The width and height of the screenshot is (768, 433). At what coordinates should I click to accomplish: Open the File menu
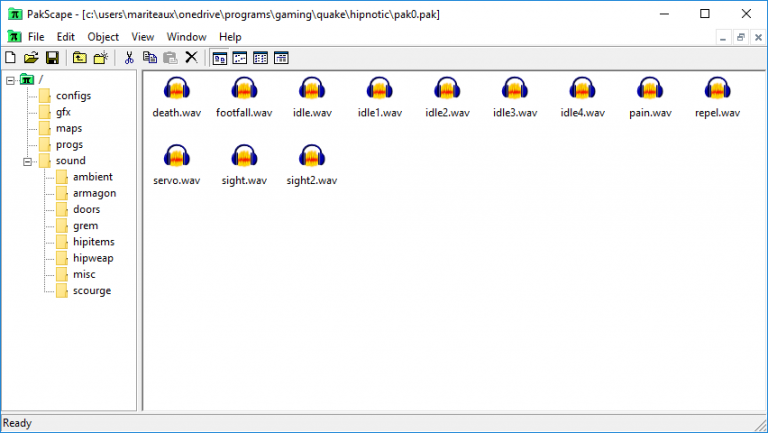pos(36,37)
